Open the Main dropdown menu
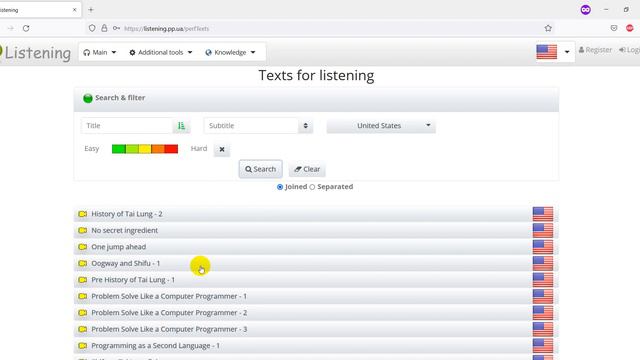Image resolution: width=640 pixels, height=360 pixels. click(x=100, y=52)
